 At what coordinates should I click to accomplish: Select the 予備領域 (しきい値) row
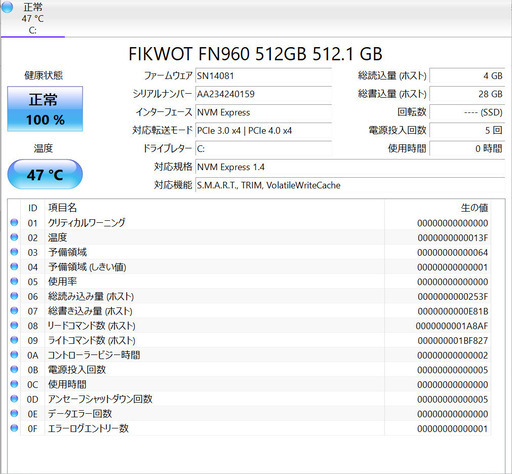pyautogui.click(x=248, y=267)
